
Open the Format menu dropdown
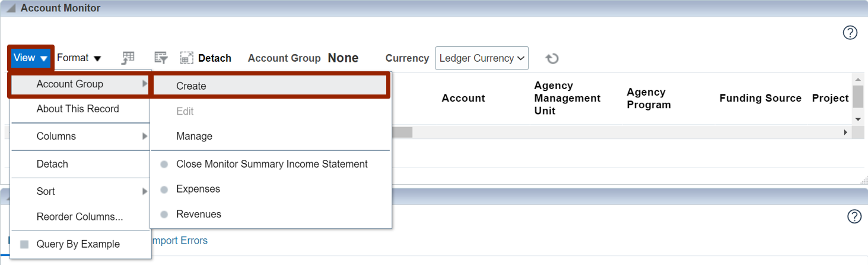(79, 58)
